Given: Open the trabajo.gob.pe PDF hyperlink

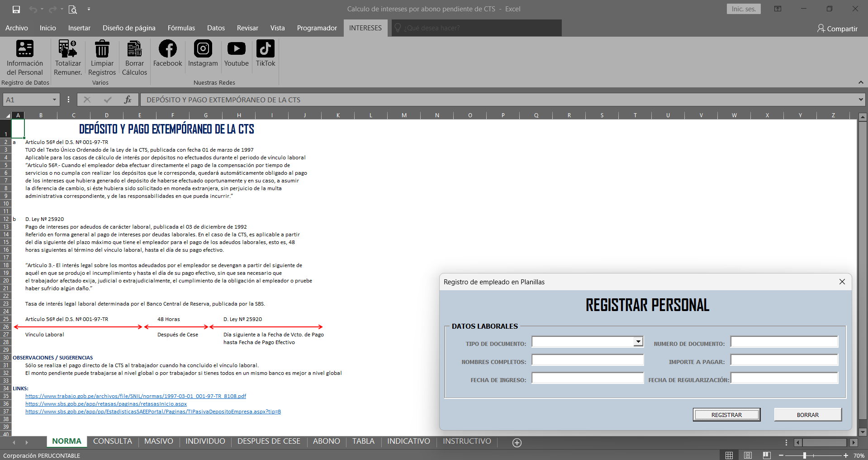Looking at the screenshot, I should click(136, 396).
